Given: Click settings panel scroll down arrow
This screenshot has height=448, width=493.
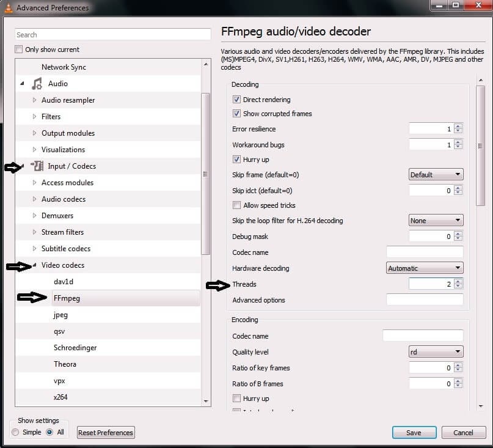Looking at the screenshot, I should (480, 406).
